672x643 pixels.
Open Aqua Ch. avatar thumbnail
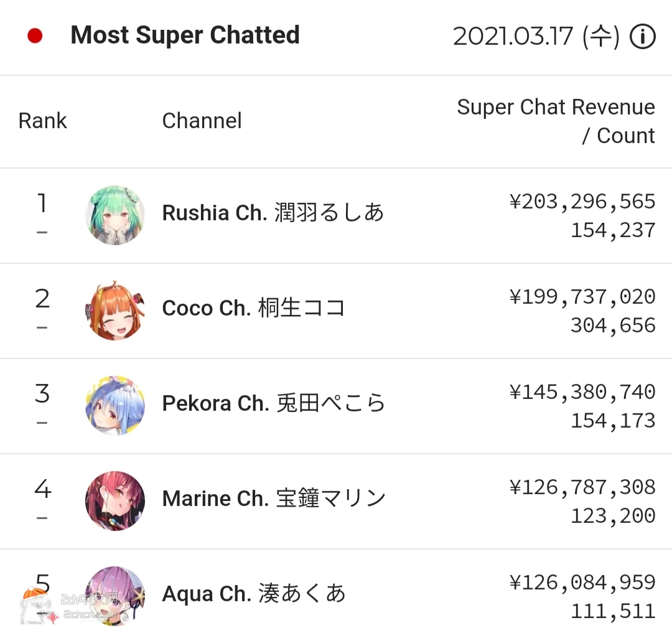115,596
